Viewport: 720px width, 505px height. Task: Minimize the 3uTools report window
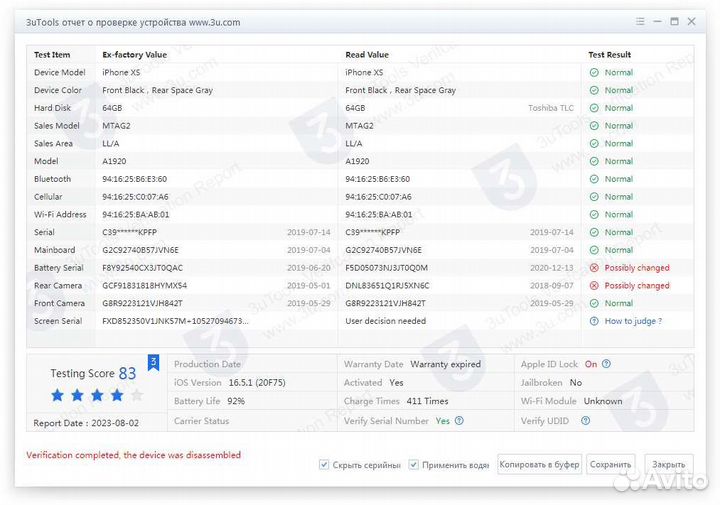658,22
